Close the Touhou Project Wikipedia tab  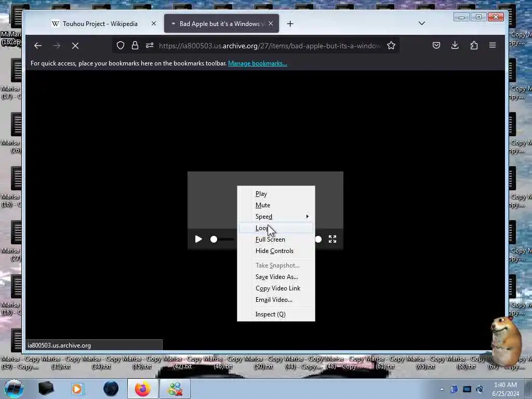pyautogui.click(x=154, y=23)
